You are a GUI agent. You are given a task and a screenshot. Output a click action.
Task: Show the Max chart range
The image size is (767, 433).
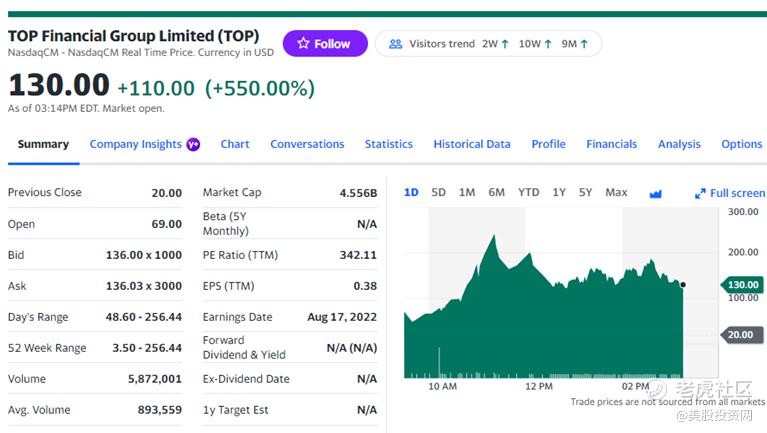[x=616, y=192]
